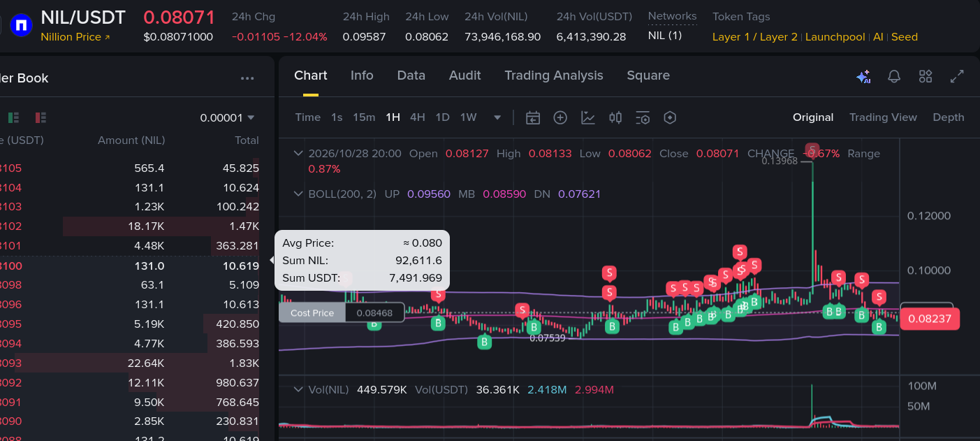Open the Square tab
The height and width of the screenshot is (441, 980).
(x=648, y=75)
